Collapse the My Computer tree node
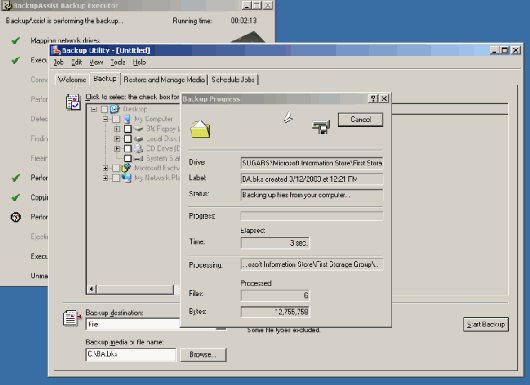Viewport: 530px width, 385px height. point(105,119)
